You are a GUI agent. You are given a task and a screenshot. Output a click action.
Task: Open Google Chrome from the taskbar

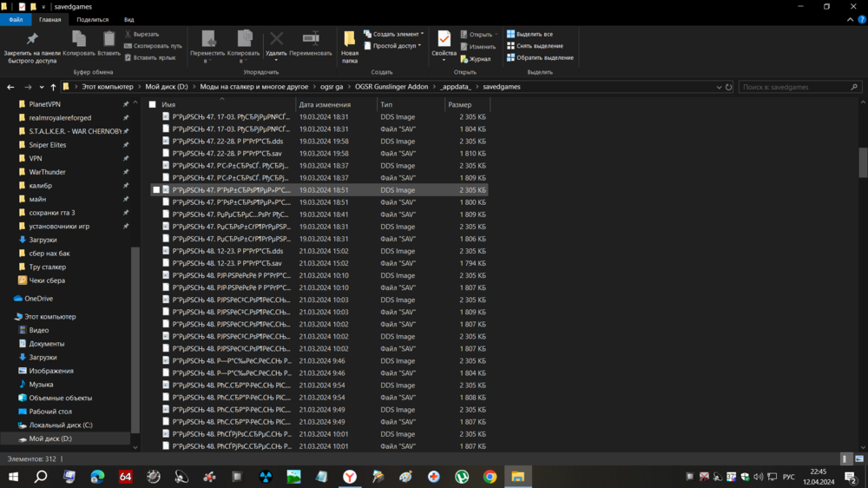(x=490, y=477)
